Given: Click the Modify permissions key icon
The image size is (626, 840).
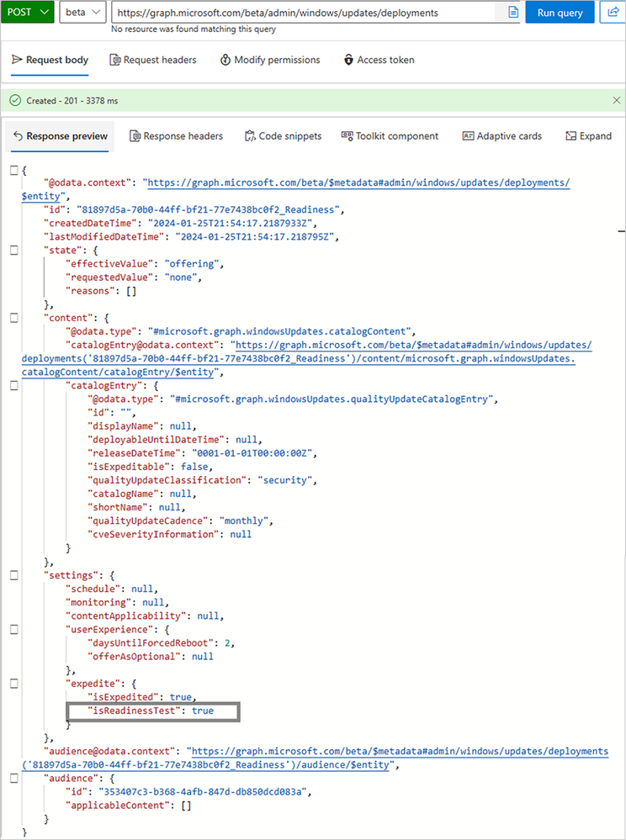Looking at the screenshot, I should click(225, 60).
